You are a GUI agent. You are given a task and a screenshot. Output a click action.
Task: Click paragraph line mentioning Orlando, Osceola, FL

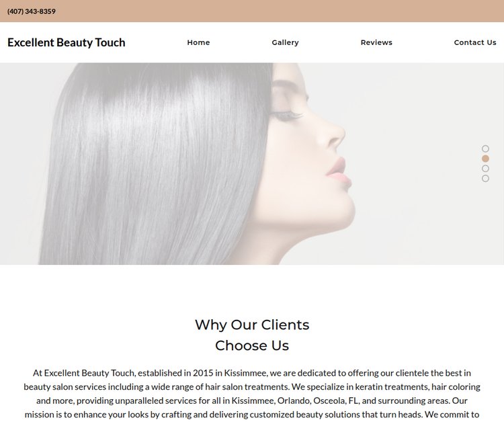coord(252,400)
